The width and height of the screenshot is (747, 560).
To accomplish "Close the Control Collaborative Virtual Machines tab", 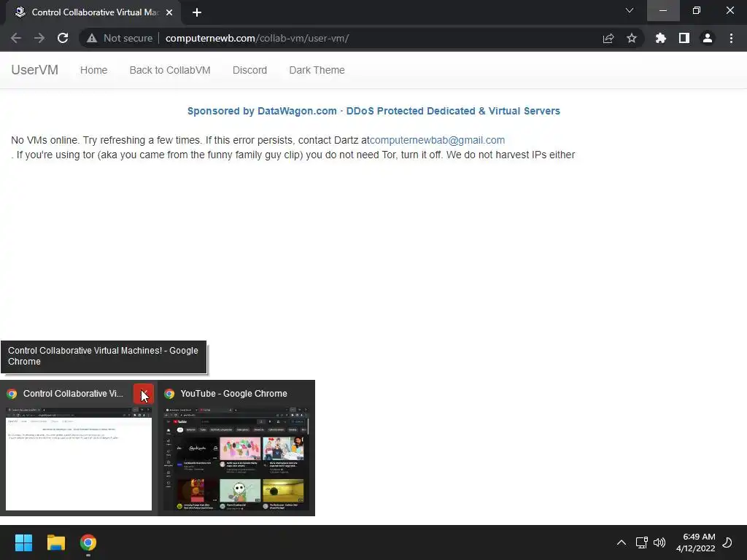I will (169, 12).
